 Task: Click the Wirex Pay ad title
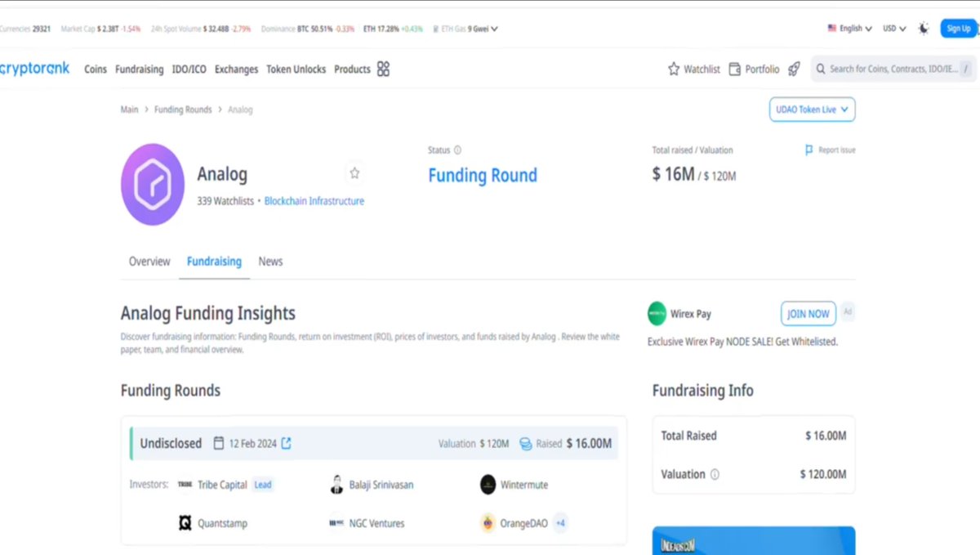click(x=691, y=314)
